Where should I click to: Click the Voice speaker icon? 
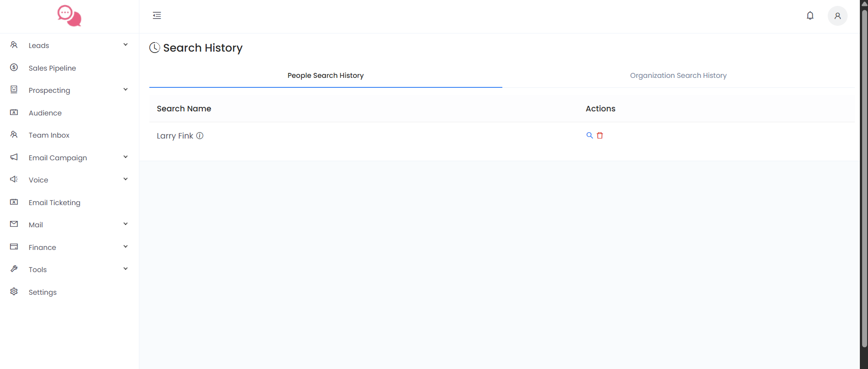(14, 179)
